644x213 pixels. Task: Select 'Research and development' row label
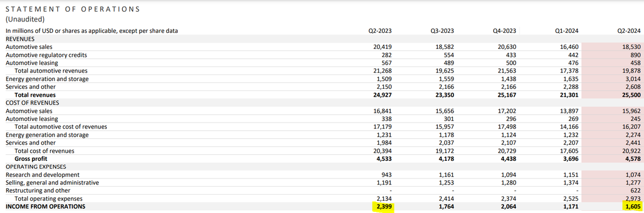pyautogui.click(x=42, y=175)
